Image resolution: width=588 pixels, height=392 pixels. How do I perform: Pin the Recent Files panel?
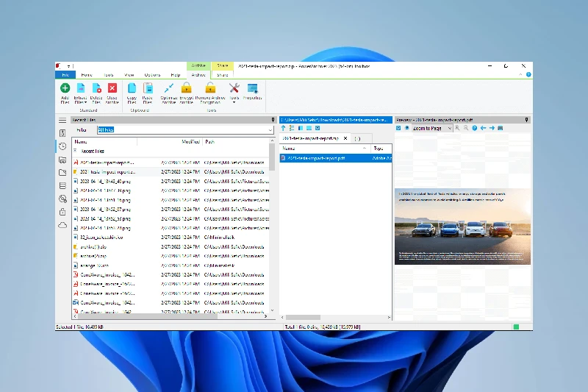click(273, 120)
